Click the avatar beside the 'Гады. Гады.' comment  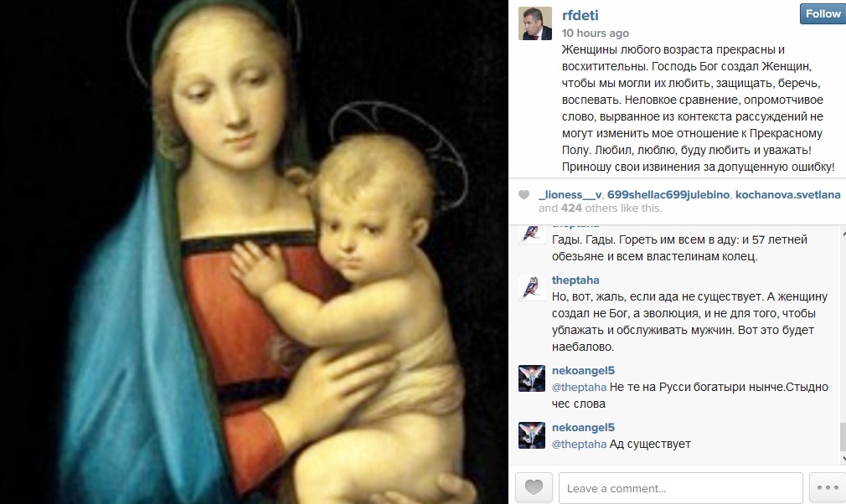532,234
